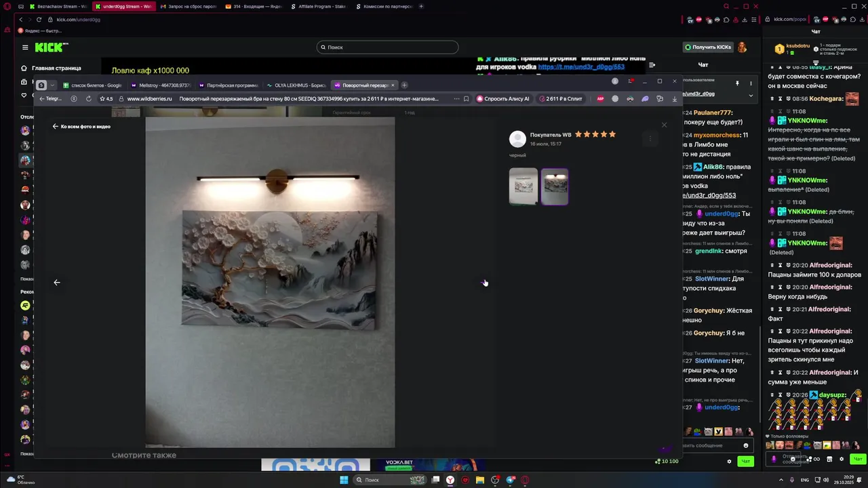This screenshot has height=488, width=868.
Task: Collapse the Kick chat panel icon
Action: pos(652,65)
